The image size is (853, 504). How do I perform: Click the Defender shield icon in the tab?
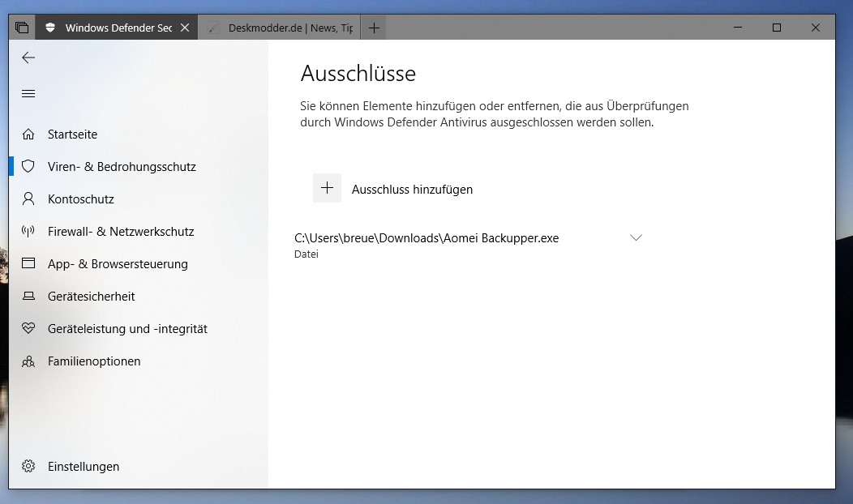(x=50, y=28)
